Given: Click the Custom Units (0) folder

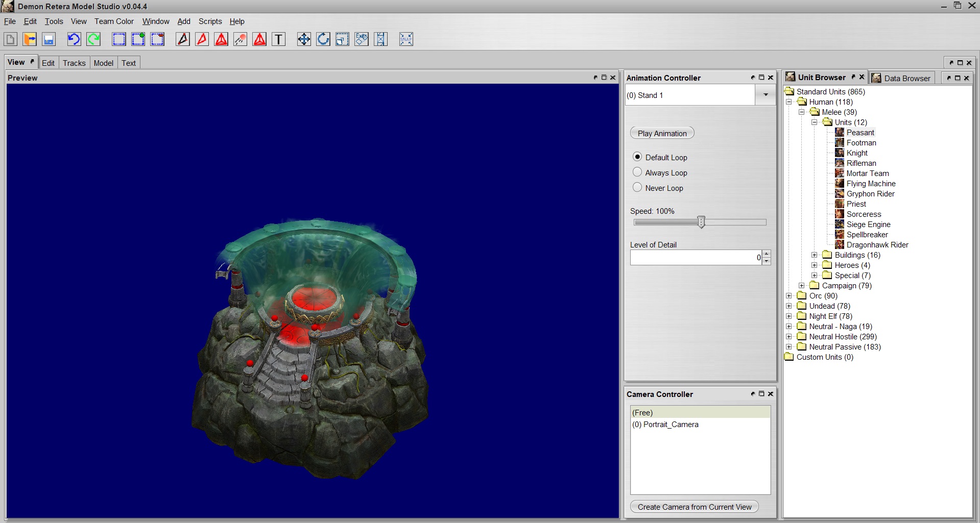Looking at the screenshot, I should pyautogui.click(x=819, y=357).
